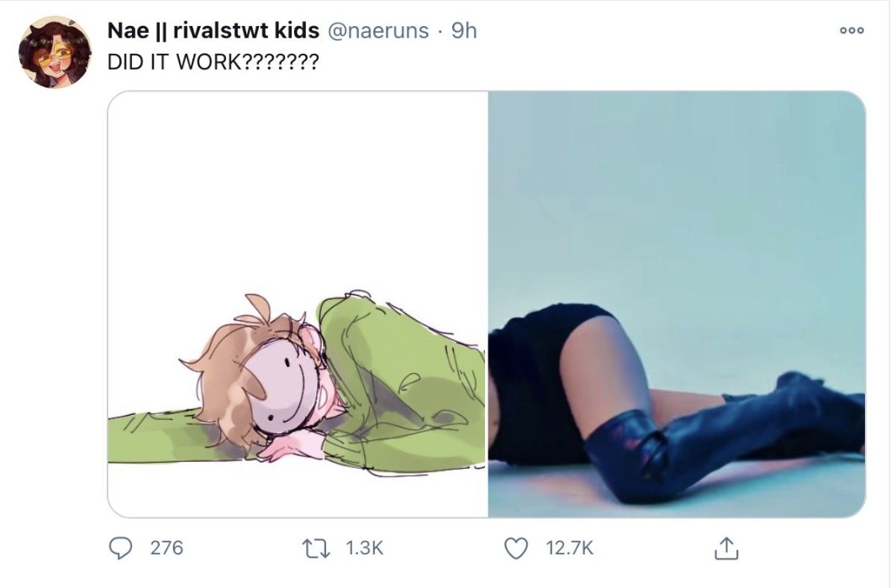Open the left drawing of the green-hoodie character
The width and height of the screenshot is (891, 588).
click(x=298, y=304)
